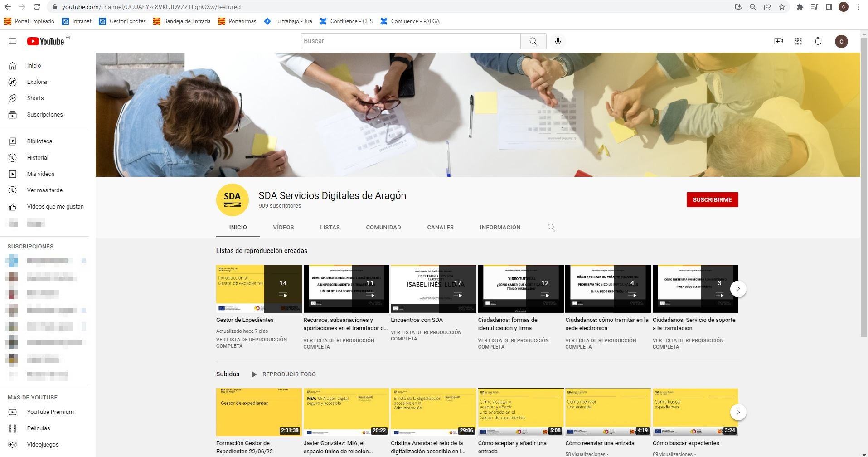868x457 pixels.
Task: Open the Tu trabajo - Jira bookmark
Action: [x=288, y=21]
